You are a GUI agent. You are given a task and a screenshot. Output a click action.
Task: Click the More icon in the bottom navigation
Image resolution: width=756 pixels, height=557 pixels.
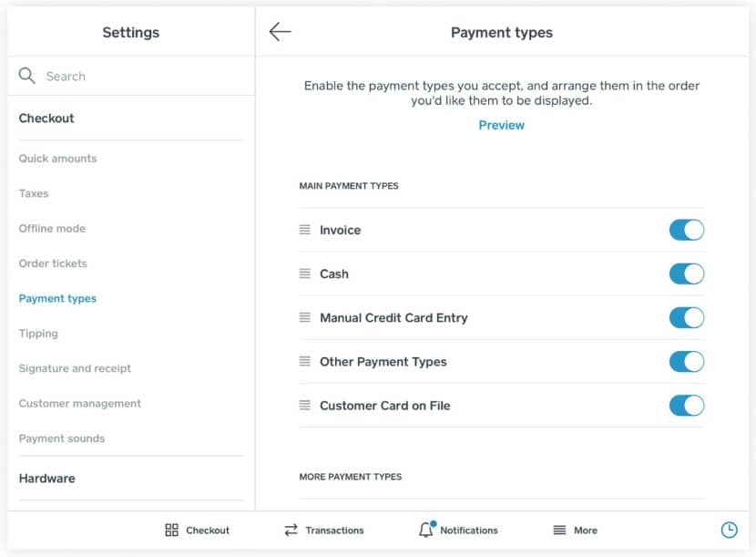click(559, 530)
